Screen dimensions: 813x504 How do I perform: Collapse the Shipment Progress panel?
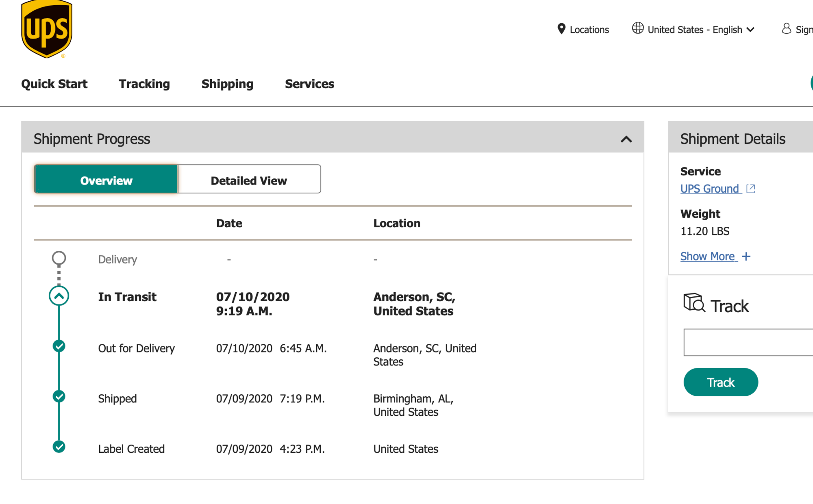point(626,139)
